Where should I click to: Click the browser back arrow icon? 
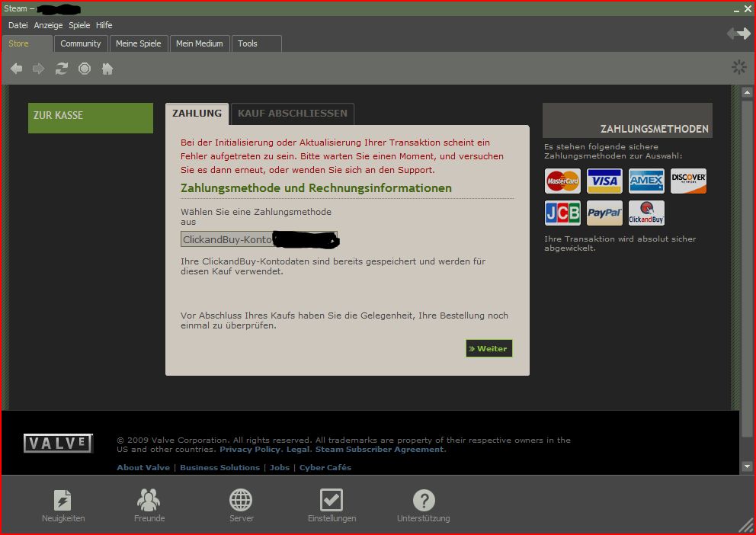point(16,69)
